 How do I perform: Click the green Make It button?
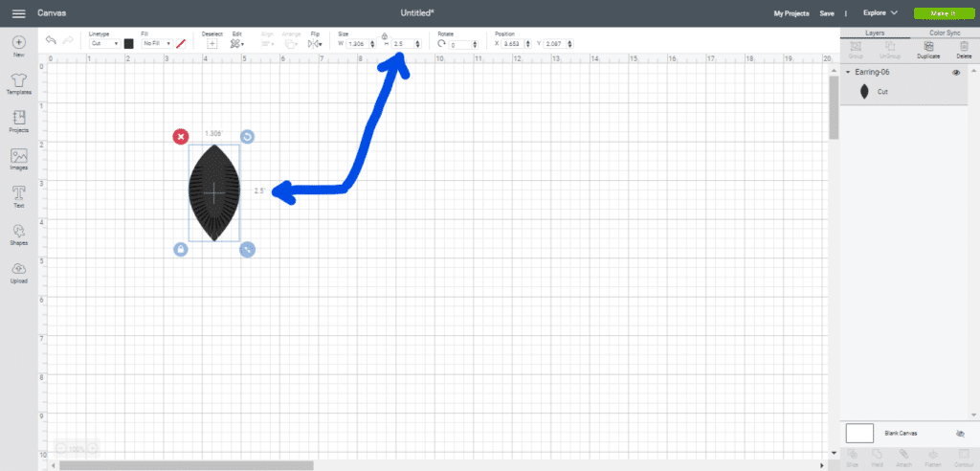(x=942, y=13)
